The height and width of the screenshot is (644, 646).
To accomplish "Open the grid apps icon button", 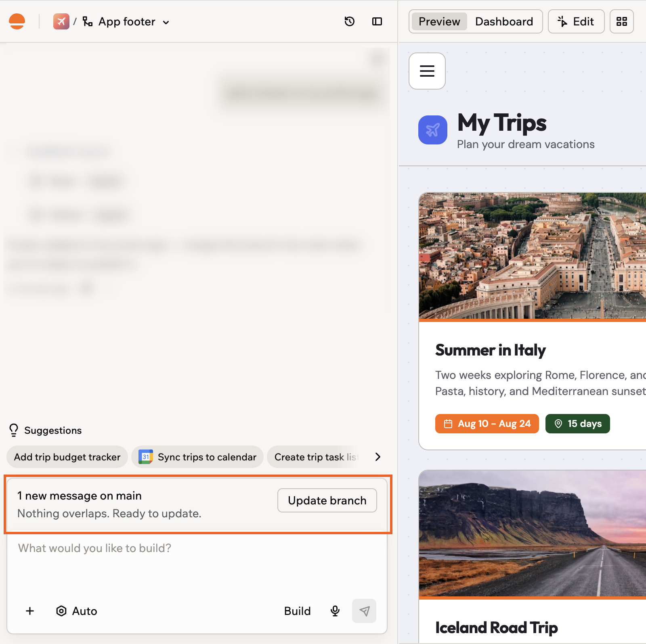I will coord(621,21).
